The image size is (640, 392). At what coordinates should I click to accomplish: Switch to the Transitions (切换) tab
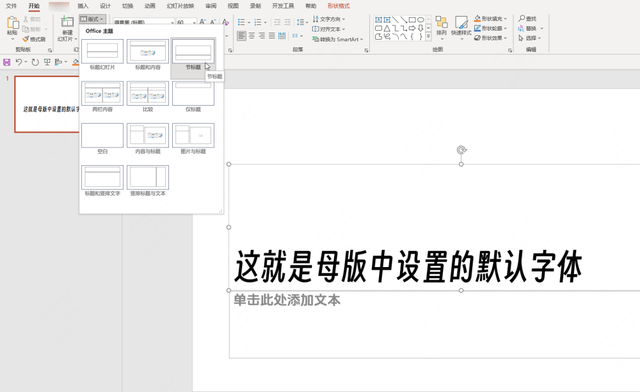(128, 6)
